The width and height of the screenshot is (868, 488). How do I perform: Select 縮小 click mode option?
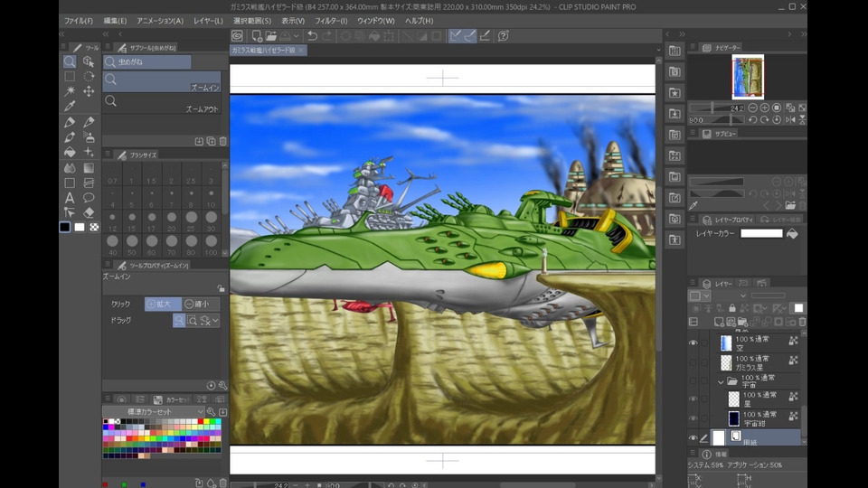pos(201,305)
